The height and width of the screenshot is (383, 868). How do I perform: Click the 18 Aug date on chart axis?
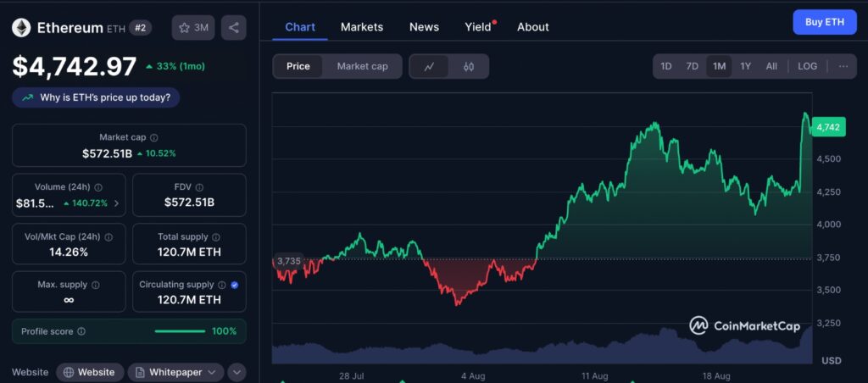coord(716,376)
